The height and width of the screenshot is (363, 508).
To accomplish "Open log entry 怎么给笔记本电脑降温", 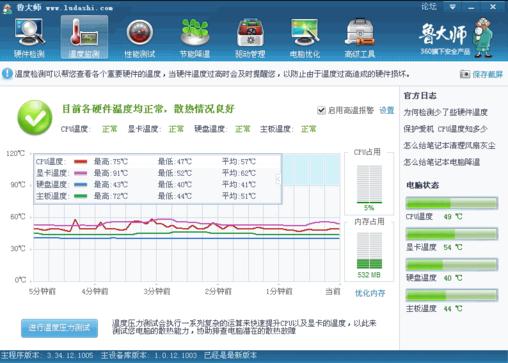I will pyautogui.click(x=442, y=162).
